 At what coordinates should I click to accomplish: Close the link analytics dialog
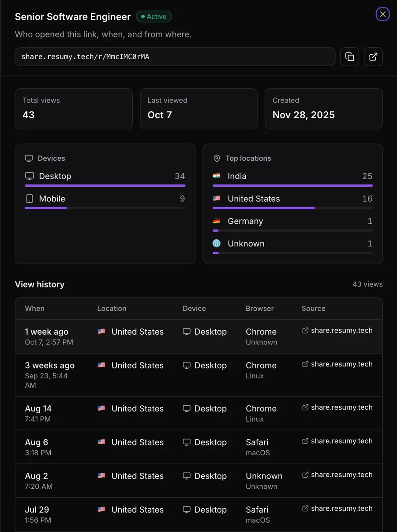pos(382,14)
